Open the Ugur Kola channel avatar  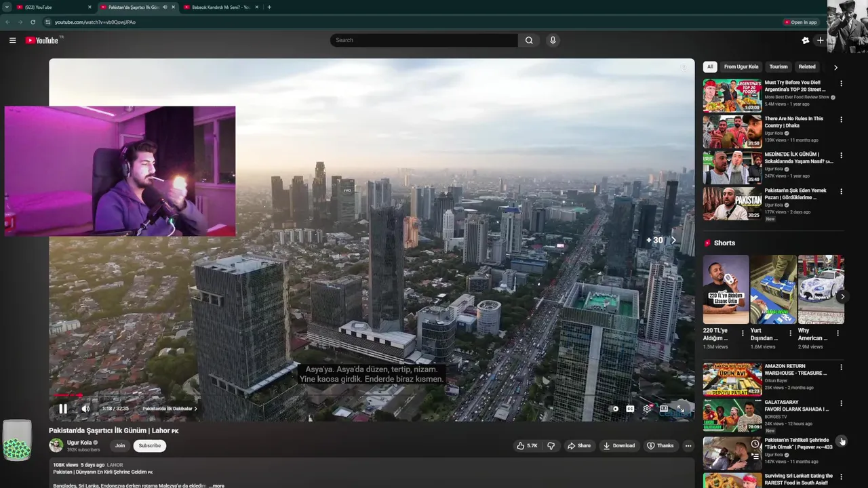pos(56,445)
